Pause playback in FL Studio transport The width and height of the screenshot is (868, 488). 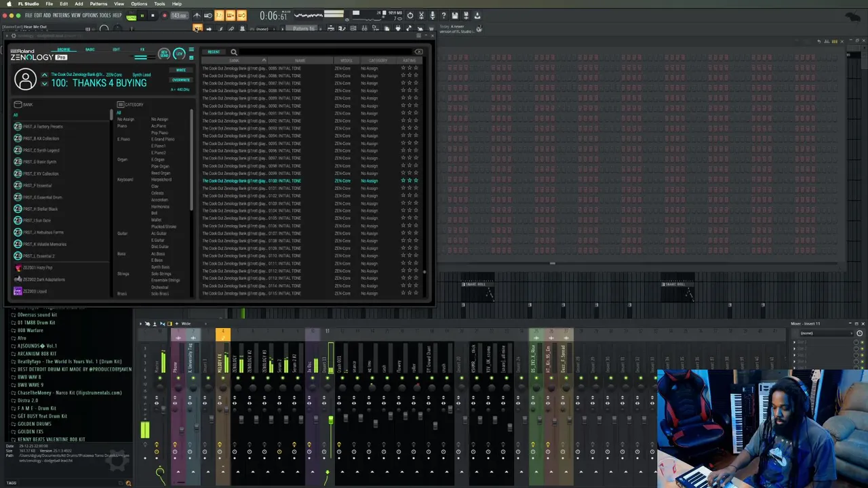click(142, 15)
